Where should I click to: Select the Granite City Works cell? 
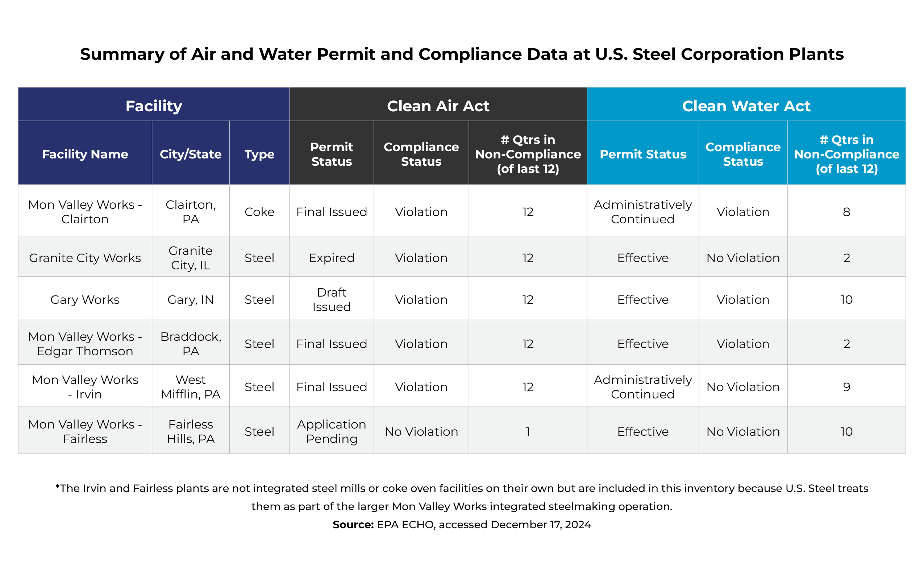tap(85, 257)
